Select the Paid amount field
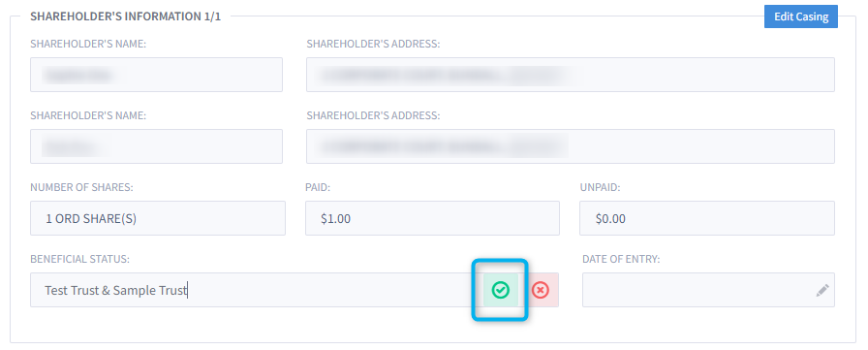868x350 pixels. [x=432, y=218]
